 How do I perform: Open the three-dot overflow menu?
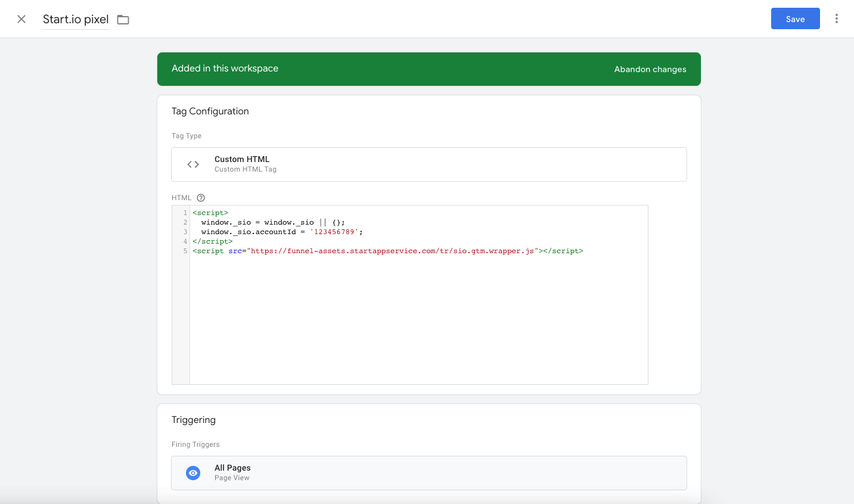[837, 18]
